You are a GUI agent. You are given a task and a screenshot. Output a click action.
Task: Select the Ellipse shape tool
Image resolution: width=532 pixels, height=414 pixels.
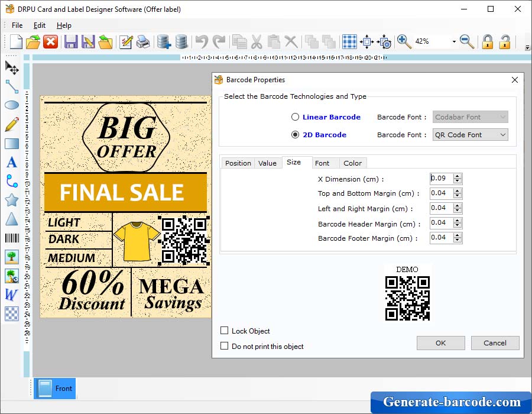click(x=12, y=105)
